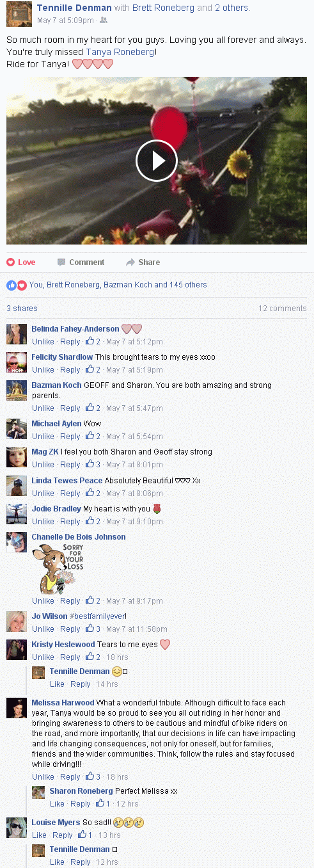Click Tennille Denman's profile picture at top
The height and width of the screenshot is (868, 314).
tap(19, 13)
